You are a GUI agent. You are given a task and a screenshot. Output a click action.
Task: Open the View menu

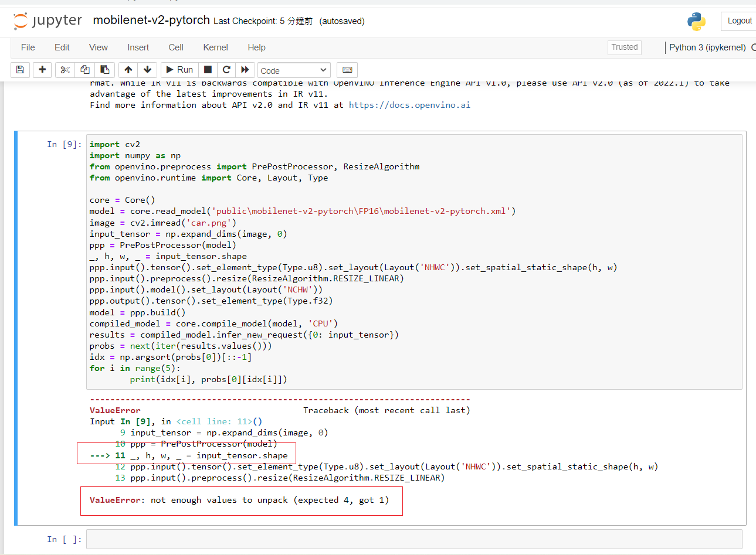(99, 47)
